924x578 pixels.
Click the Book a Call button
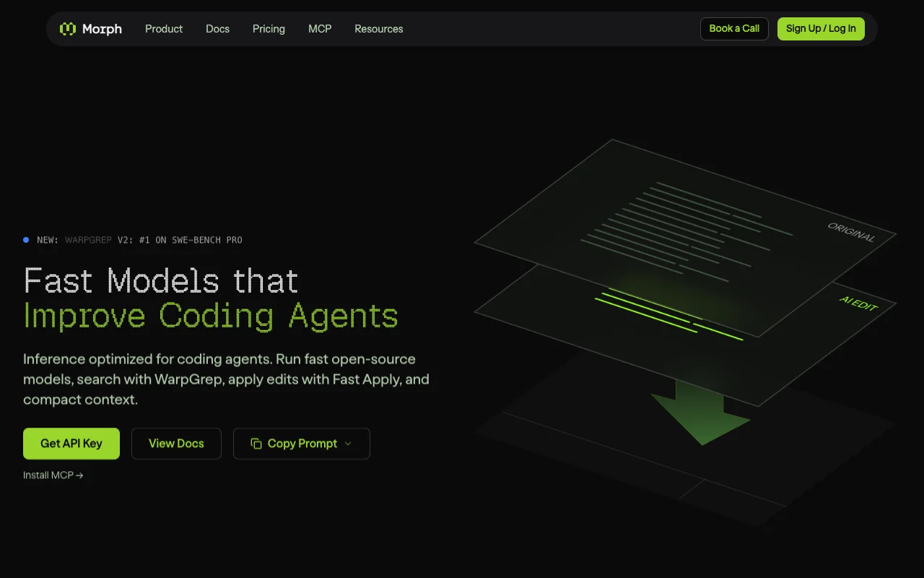[734, 29]
